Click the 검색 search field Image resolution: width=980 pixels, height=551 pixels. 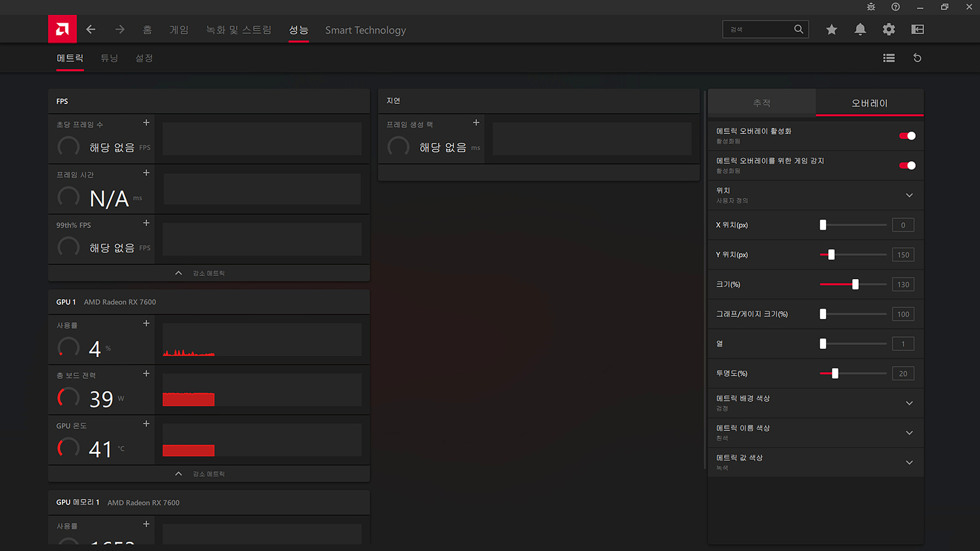(x=758, y=29)
